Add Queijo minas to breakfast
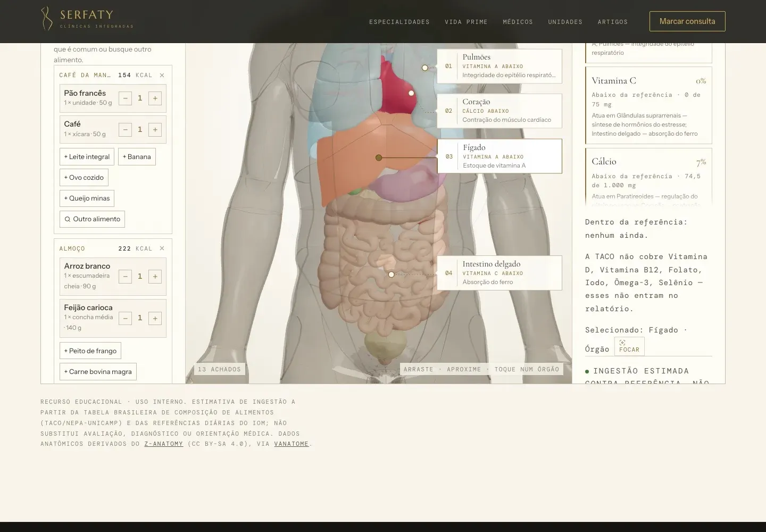 pos(87,198)
